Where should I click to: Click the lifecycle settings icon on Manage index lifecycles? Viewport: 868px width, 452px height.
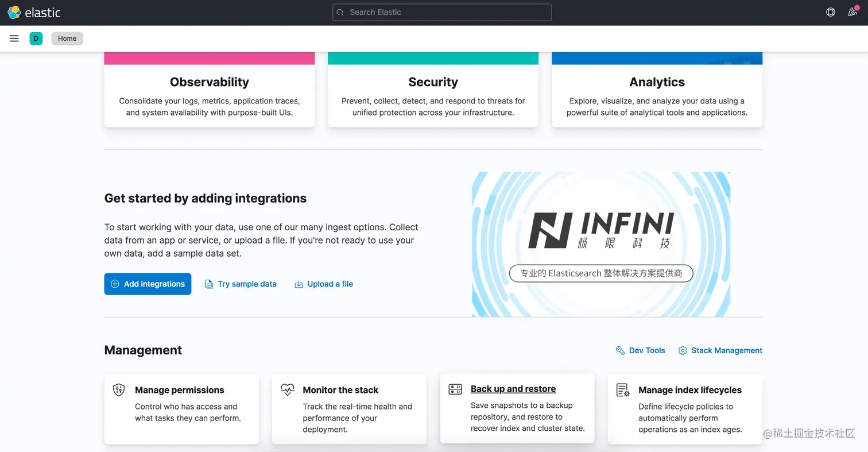(623, 389)
